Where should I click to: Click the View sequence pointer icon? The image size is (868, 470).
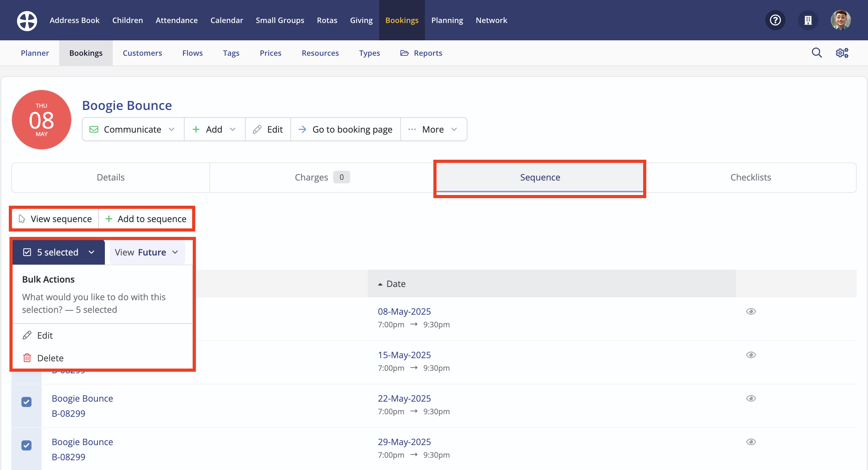click(x=22, y=219)
